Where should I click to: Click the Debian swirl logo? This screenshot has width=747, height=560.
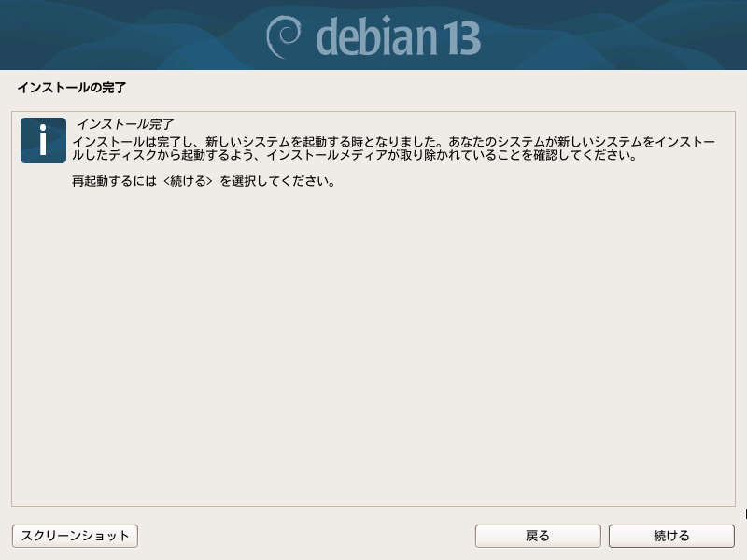pyautogui.click(x=284, y=36)
